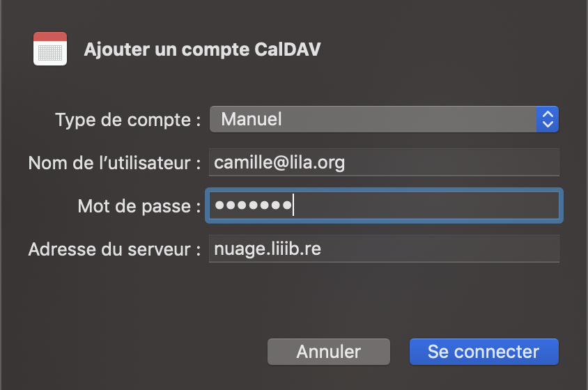This screenshot has width=588, height=390.
Task: Click the Adresse du serveur label
Action: [x=114, y=249]
